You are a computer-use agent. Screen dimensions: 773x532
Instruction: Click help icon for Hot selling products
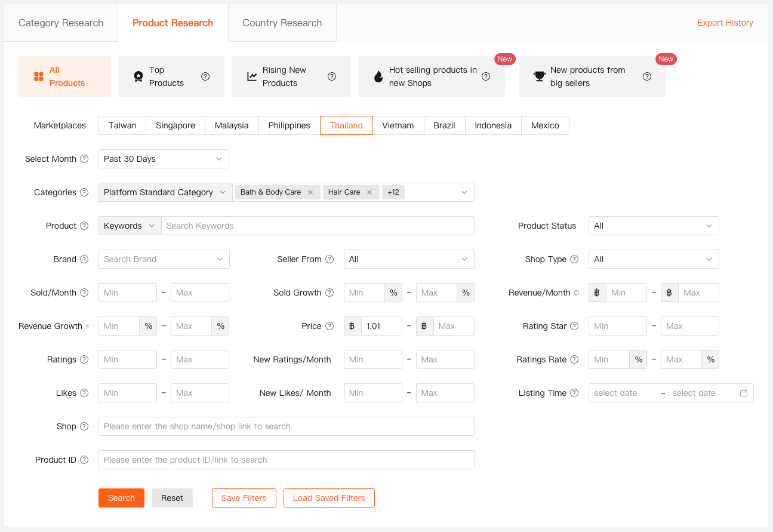486,76
